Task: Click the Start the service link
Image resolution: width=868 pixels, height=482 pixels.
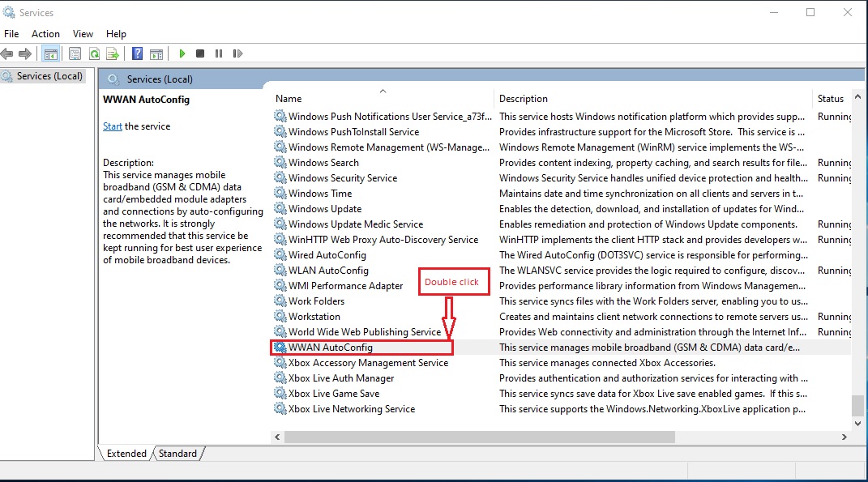Action: tap(113, 126)
